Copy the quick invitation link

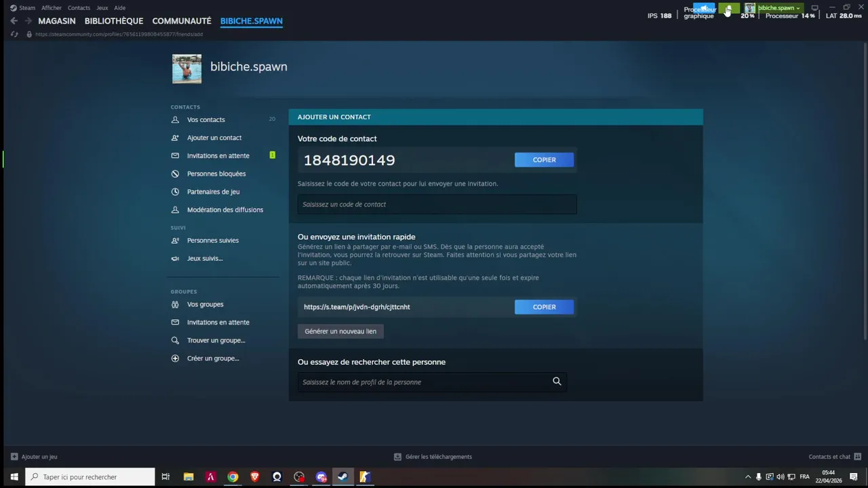544,307
